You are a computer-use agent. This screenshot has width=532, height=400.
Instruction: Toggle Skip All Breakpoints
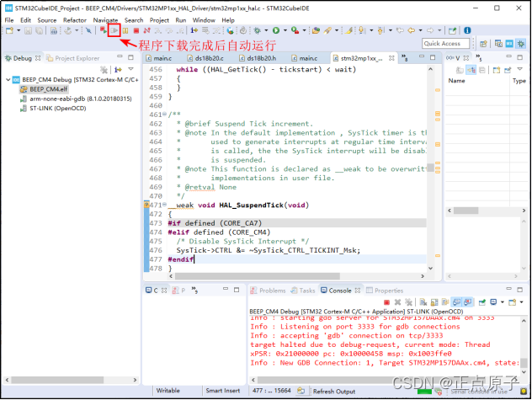(88, 30)
